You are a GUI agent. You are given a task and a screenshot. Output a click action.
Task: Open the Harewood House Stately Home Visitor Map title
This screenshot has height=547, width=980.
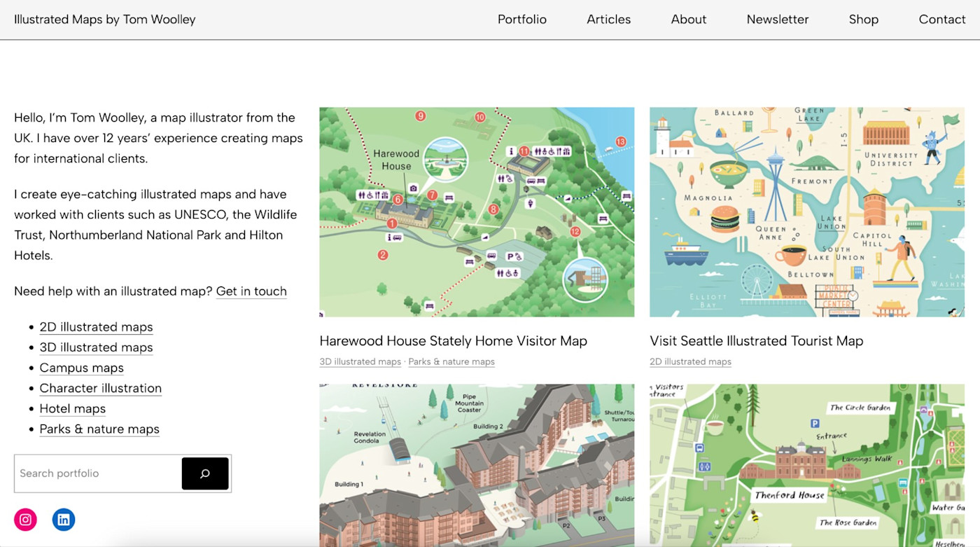point(453,341)
